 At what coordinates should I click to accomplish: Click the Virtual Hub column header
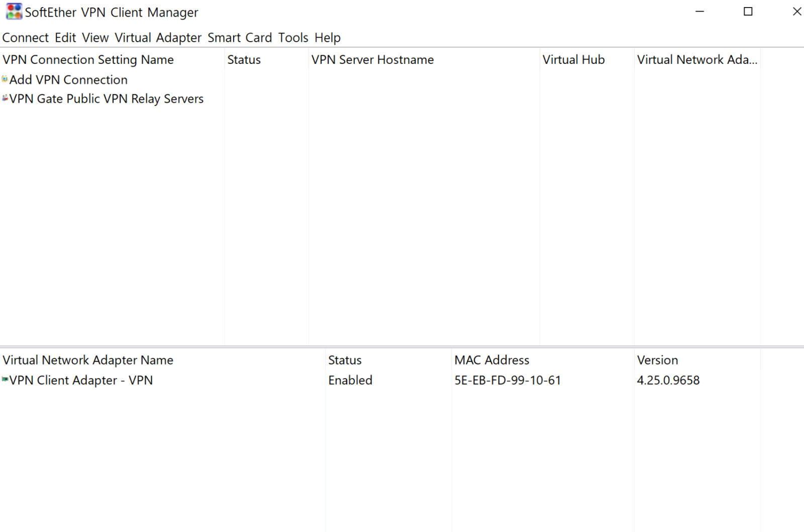(573, 60)
